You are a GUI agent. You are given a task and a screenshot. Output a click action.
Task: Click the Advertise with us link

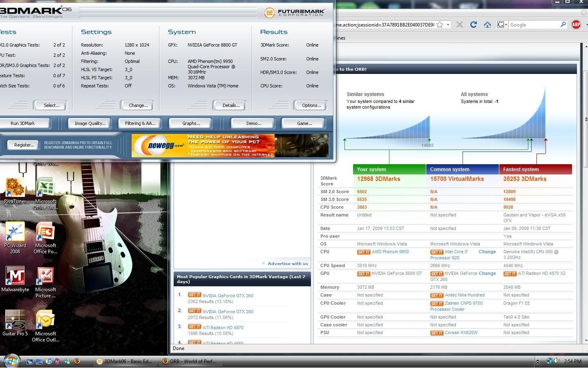click(288, 264)
